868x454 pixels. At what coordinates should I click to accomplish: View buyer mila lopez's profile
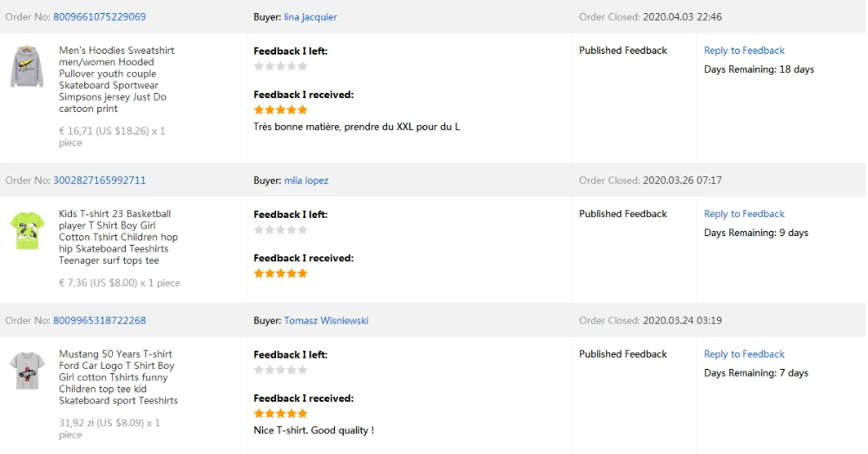[x=306, y=181]
